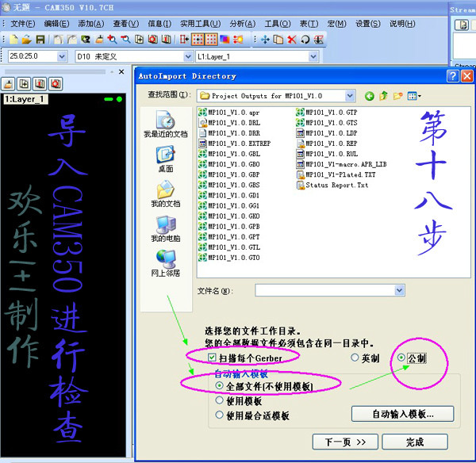Select the 英制 (English units) radio button
Image resolution: width=476 pixels, height=463 pixels.
tap(355, 358)
